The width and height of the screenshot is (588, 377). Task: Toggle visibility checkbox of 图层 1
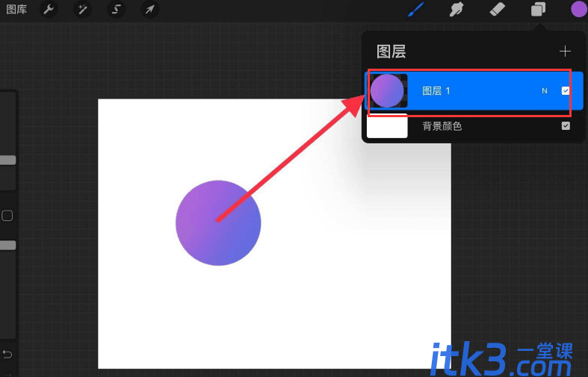click(566, 90)
